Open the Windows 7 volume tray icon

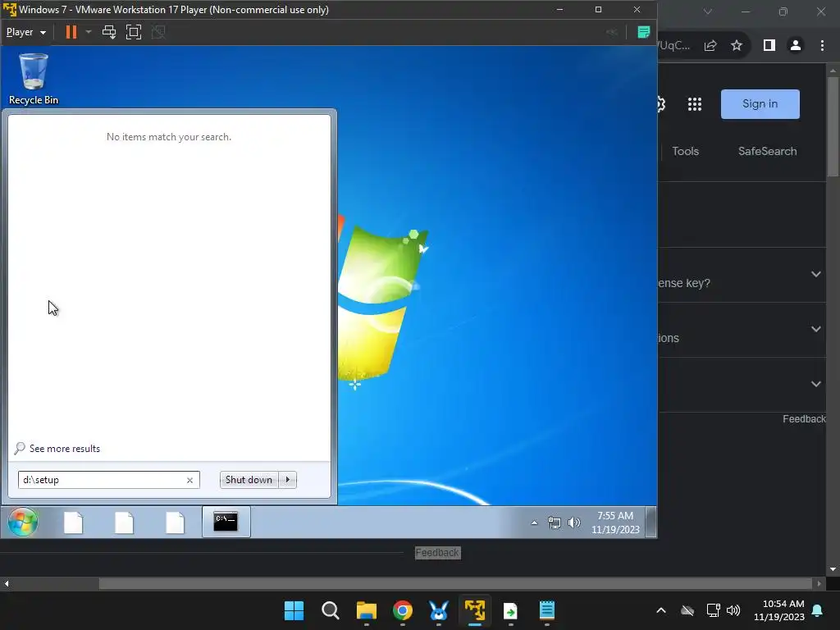click(x=573, y=523)
